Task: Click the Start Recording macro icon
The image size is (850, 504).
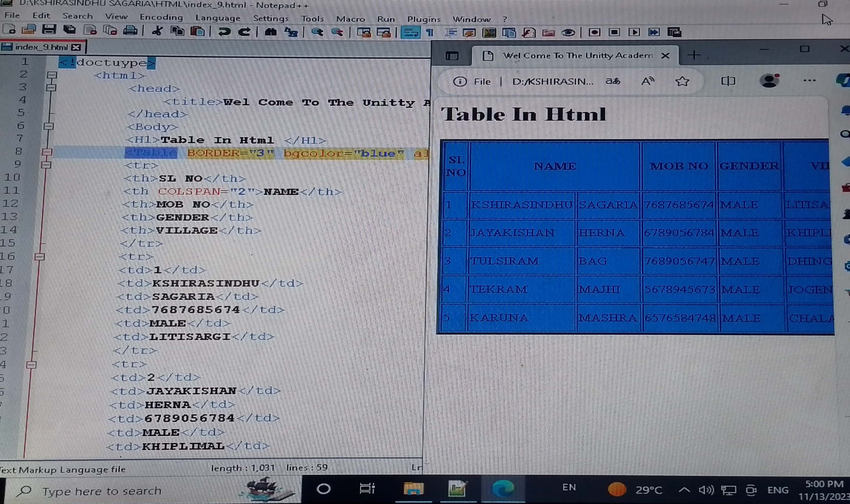Action: tap(594, 32)
